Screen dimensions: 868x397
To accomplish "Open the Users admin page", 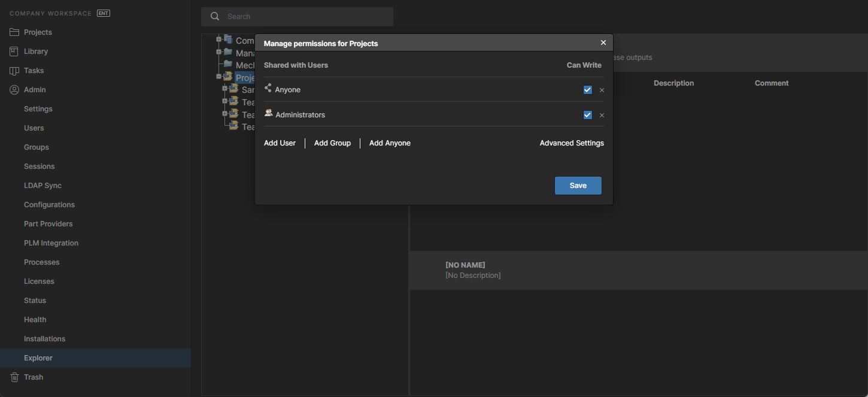I will click(34, 128).
